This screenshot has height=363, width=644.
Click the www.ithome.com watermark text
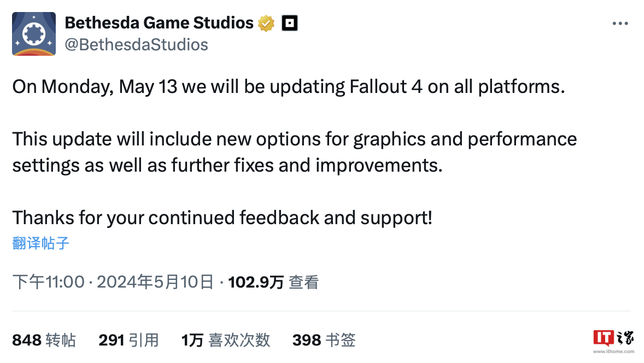pyautogui.click(x=613, y=352)
